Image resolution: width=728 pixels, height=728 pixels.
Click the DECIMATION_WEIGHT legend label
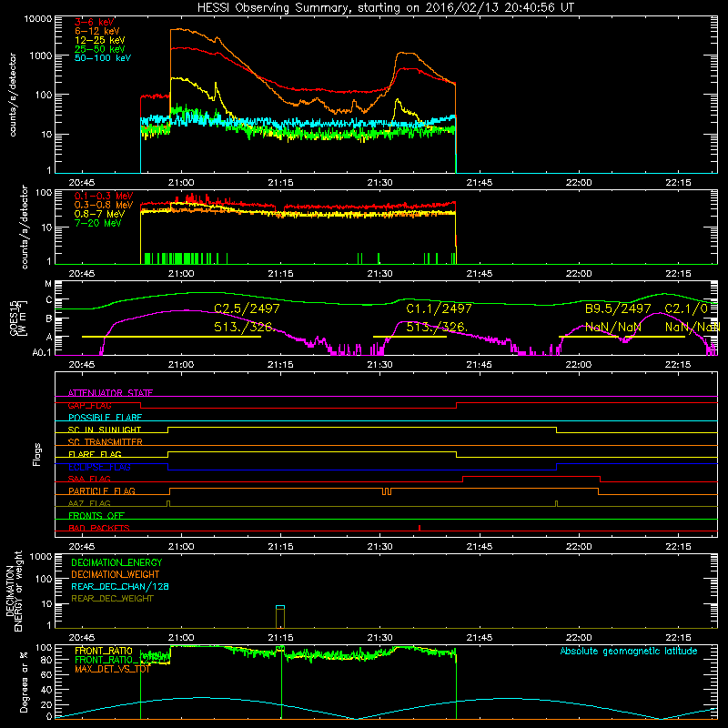(x=116, y=574)
